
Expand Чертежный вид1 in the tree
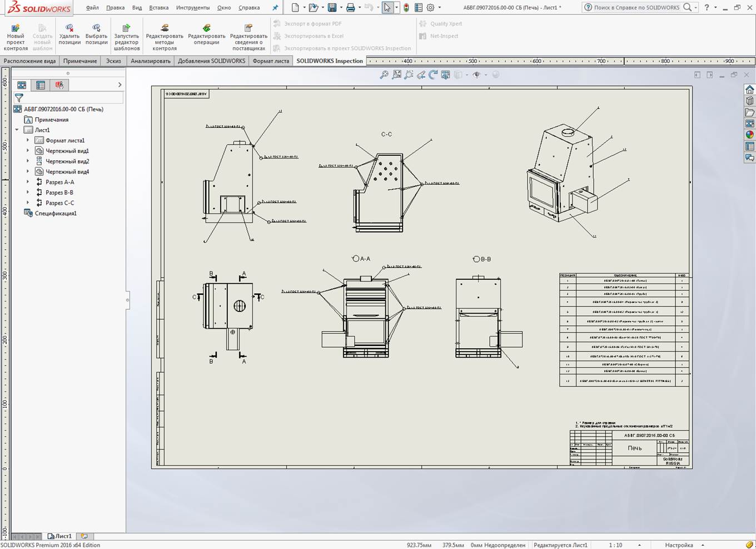point(28,151)
